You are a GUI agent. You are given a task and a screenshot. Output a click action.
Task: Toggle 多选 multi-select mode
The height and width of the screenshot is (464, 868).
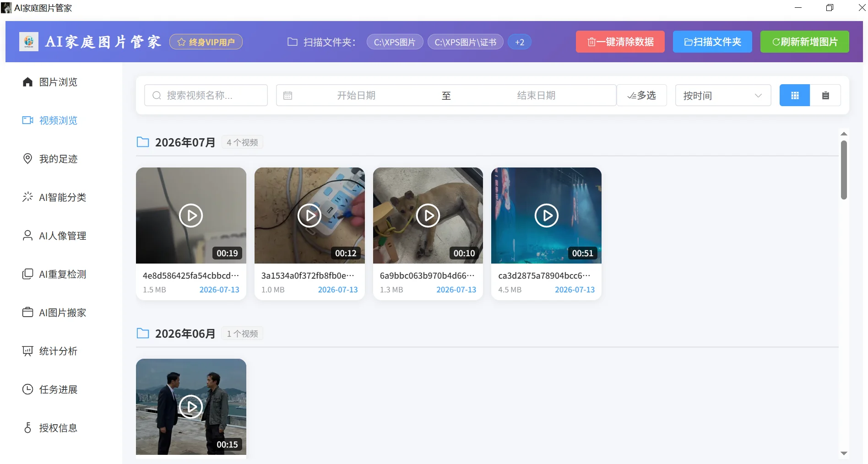642,95
